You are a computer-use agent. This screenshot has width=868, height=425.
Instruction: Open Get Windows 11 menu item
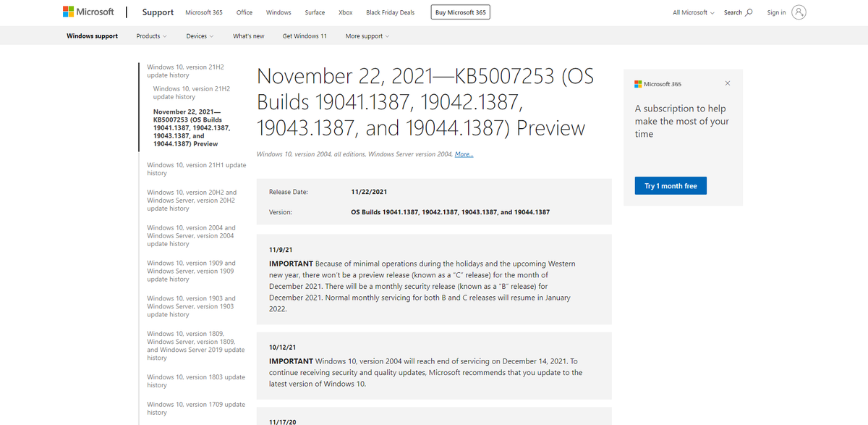(x=305, y=36)
